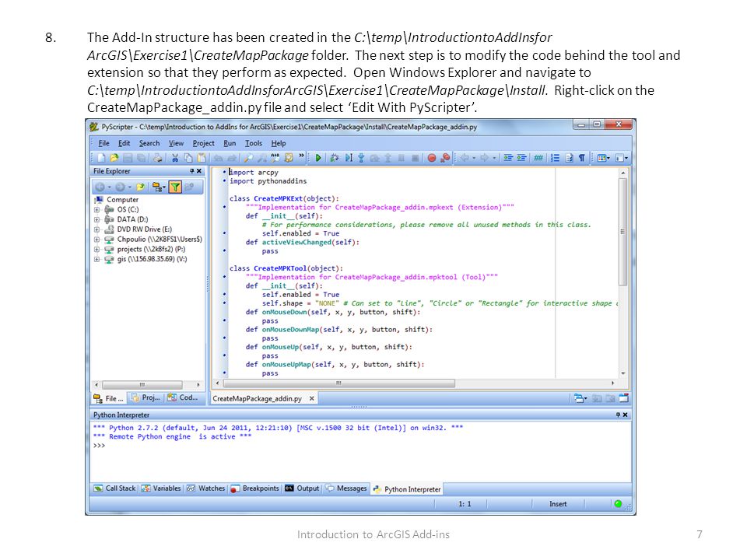The width and height of the screenshot is (747, 560).
Task: Click the word wrap page icon
Action: point(569,158)
